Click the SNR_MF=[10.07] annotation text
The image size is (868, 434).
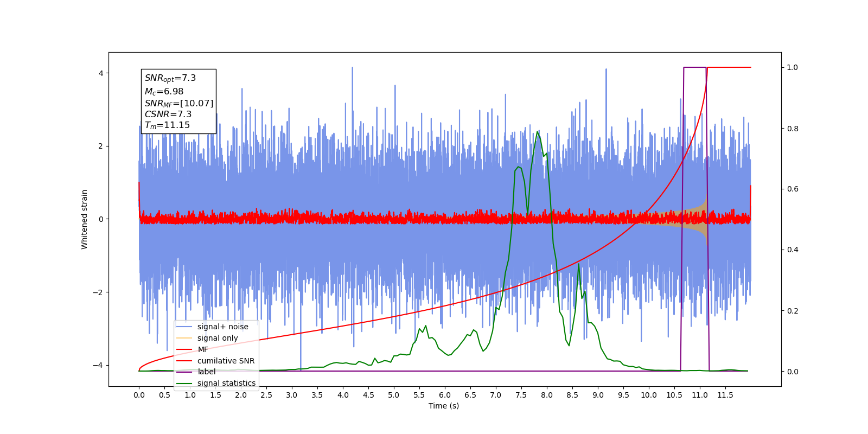click(x=179, y=103)
